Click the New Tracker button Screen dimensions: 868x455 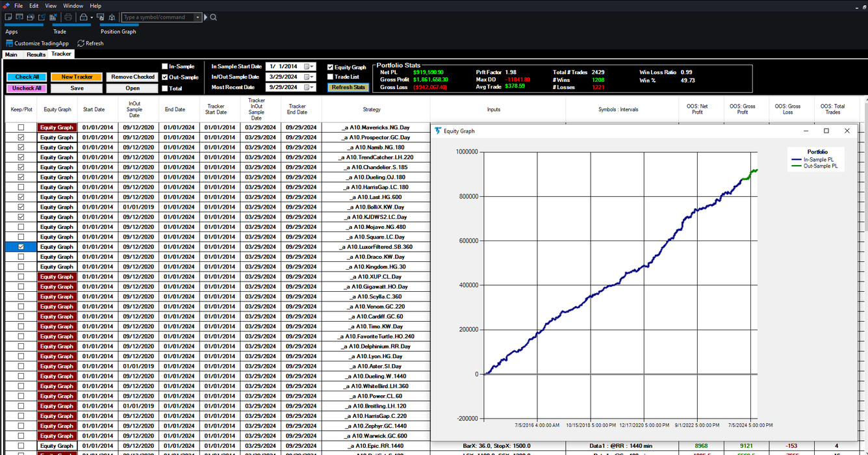tap(76, 76)
